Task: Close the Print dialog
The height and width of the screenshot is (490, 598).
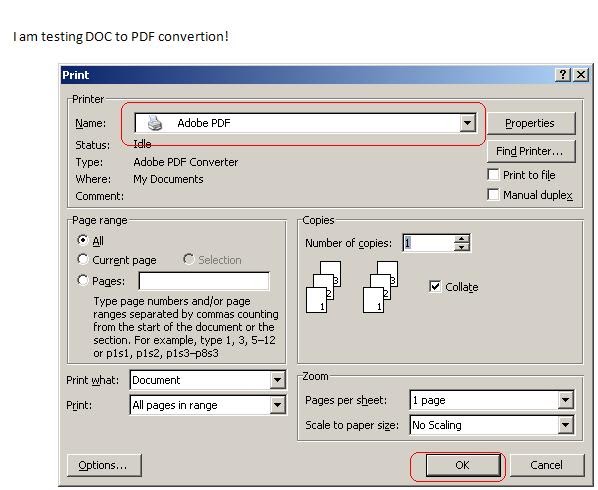Action: tap(581, 75)
